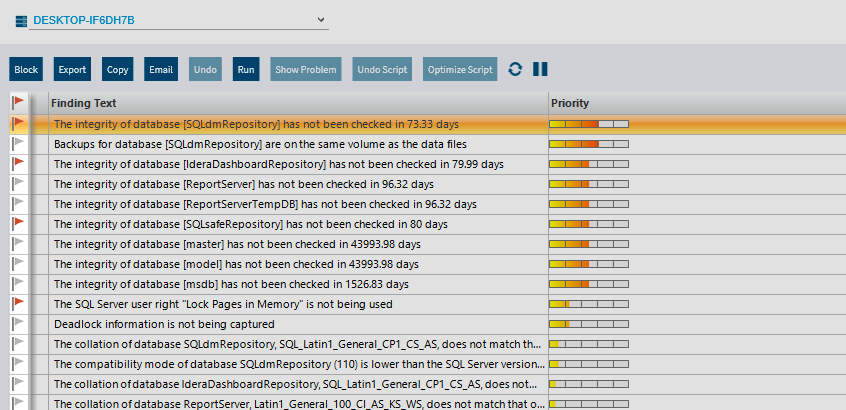846x410 pixels.
Task: Click priority bar of msdb integrity row
Action: point(589,284)
